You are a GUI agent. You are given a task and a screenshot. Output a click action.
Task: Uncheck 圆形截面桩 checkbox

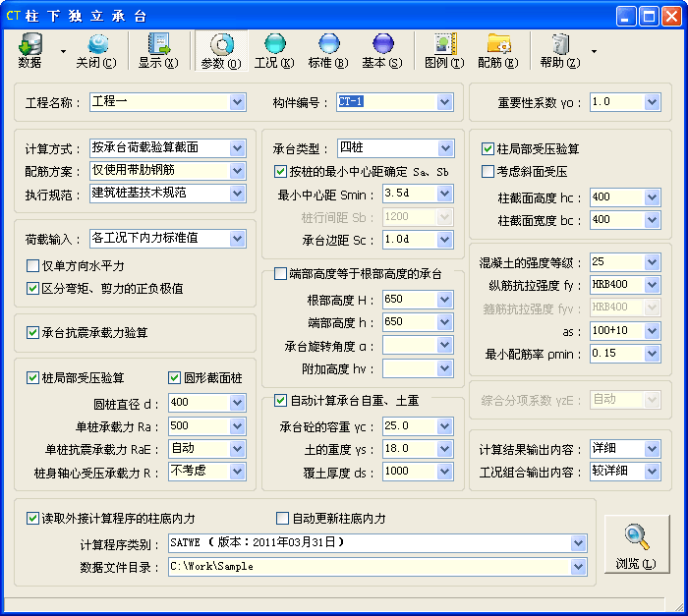[174, 377]
